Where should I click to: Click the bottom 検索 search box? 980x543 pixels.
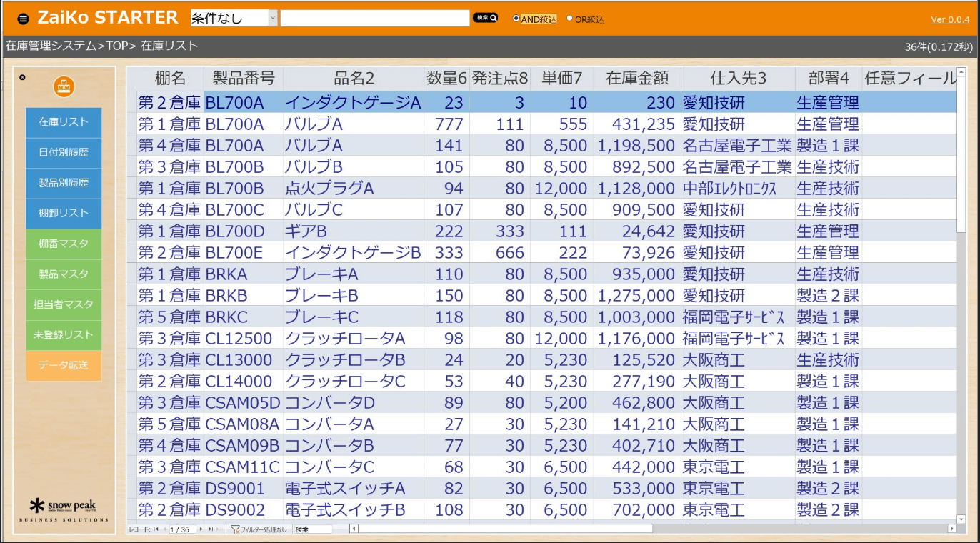313,529
